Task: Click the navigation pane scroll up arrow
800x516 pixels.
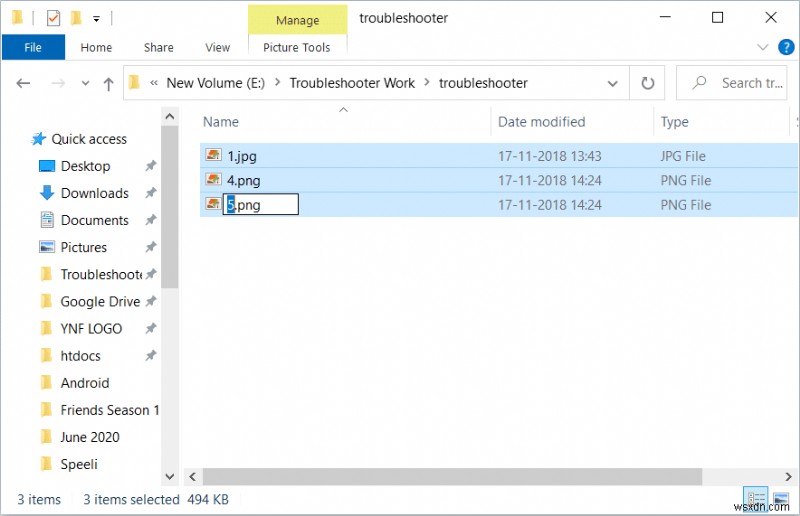Action: (170, 116)
